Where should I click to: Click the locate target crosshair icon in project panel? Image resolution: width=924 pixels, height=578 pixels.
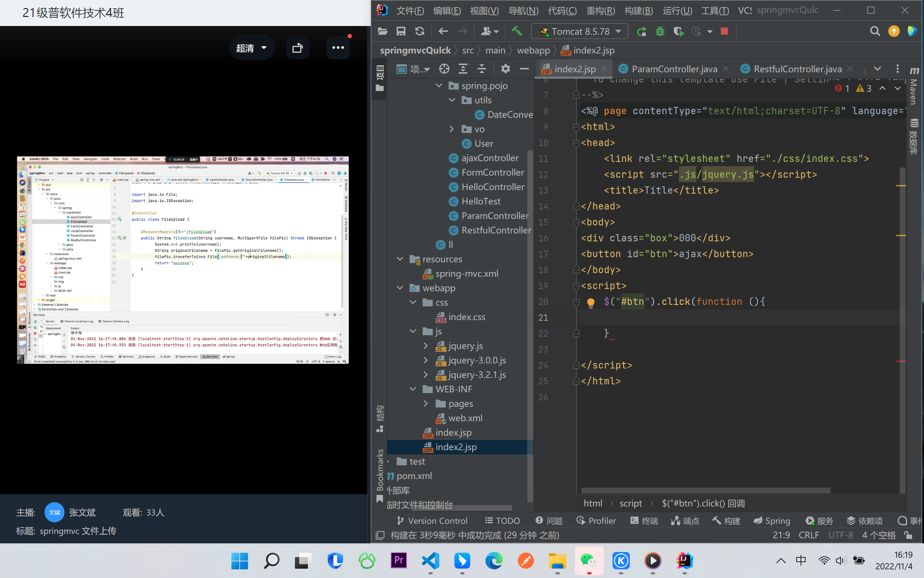(x=444, y=69)
